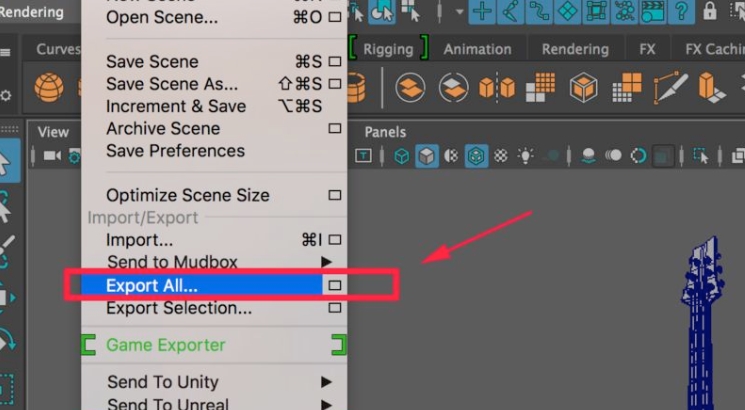
Task: Open the FX shelf tab
Action: pos(647,49)
